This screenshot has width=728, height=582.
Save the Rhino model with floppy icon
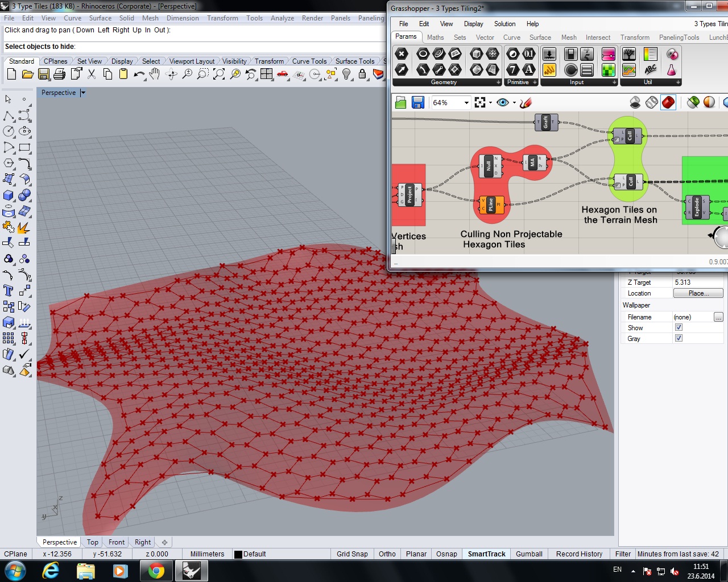click(44, 74)
